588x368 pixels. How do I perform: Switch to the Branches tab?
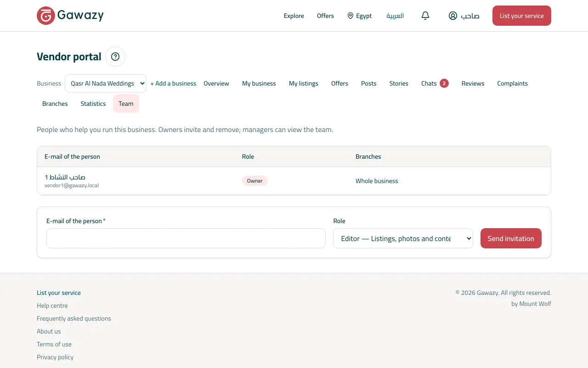coord(55,103)
